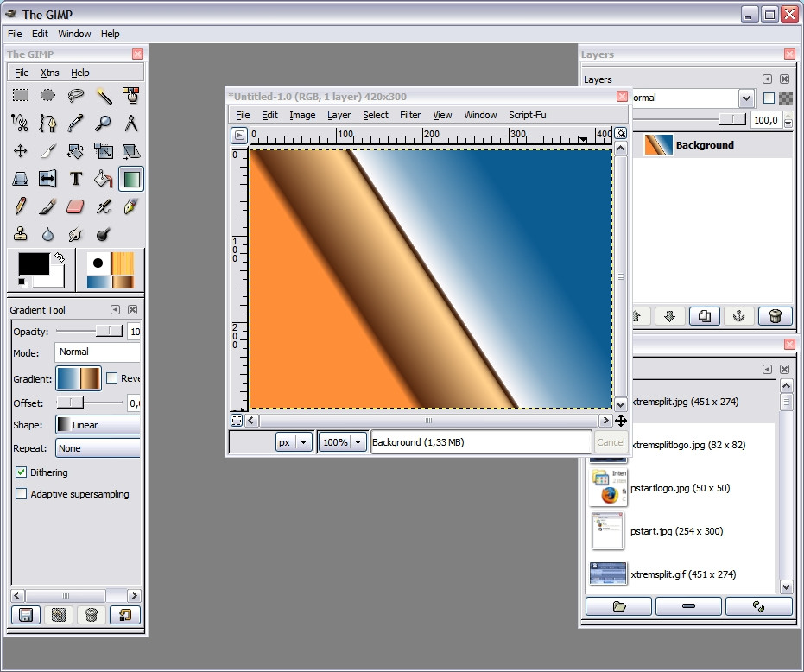The width and height of the screenshot is (804, 672).
Task: Click the black foreground color swatch
Action: [x=34, y=265]
